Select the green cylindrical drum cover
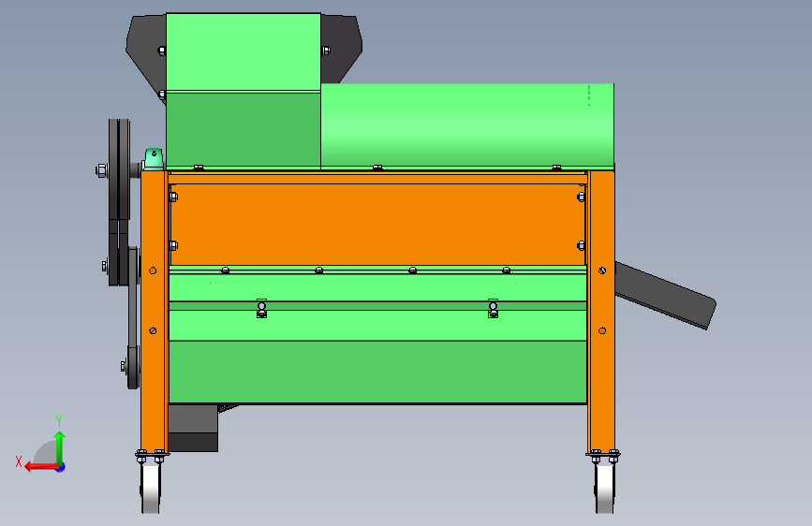The image size is (812, 526). (x=467, y=124)
